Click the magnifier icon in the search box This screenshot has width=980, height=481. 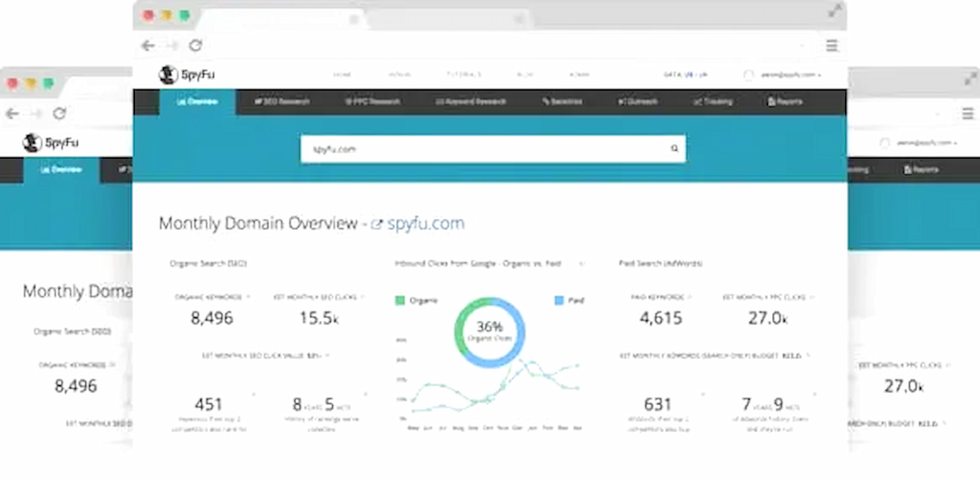pos(674,149)
